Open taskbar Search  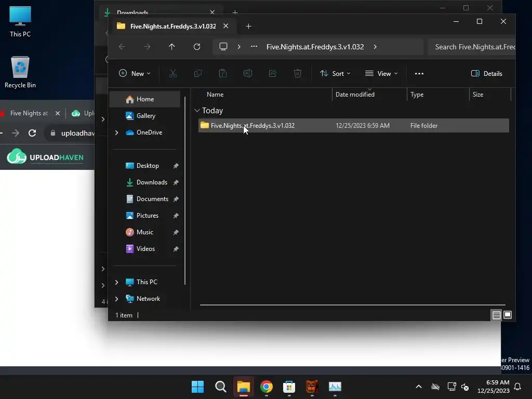coord(220,387)
